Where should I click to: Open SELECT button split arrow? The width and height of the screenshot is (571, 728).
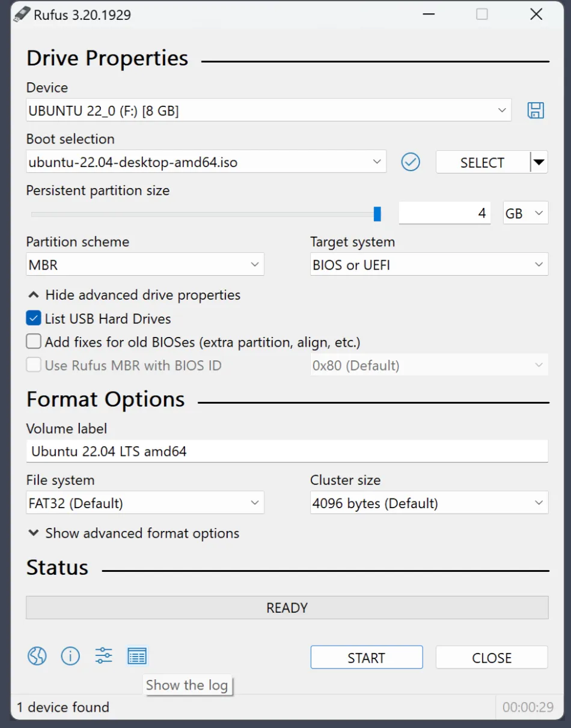539,162
